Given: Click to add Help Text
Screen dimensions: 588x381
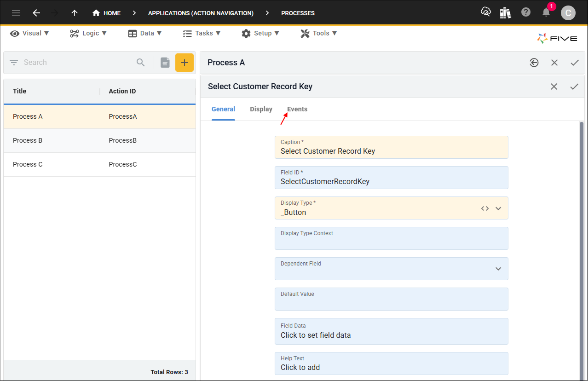Looking at the screenshot, I should point(392,364).
